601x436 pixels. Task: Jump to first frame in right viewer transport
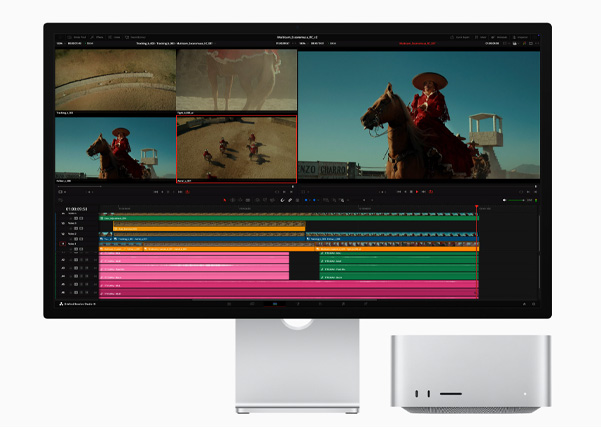click(399, 192)
